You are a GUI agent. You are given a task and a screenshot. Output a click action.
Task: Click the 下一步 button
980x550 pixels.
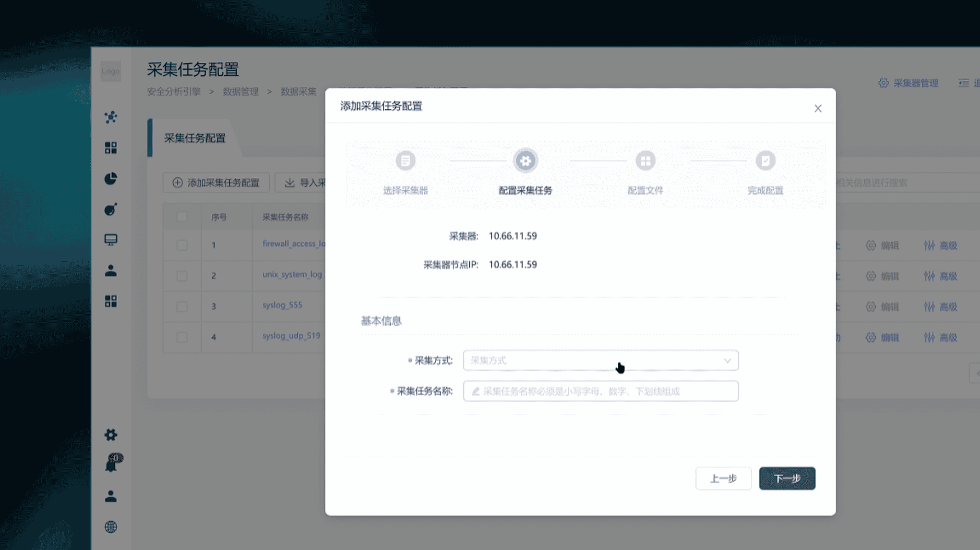[787, 479]
